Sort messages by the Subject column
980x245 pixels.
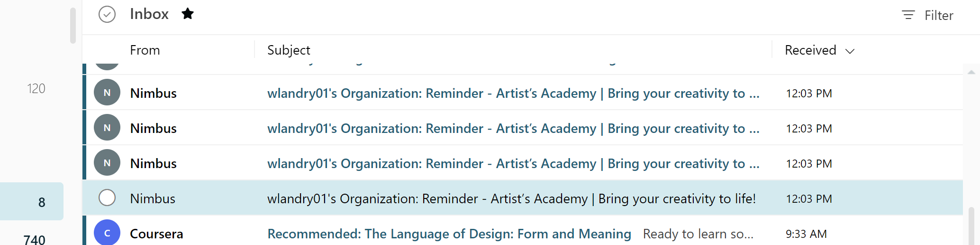click(x=289, y=50)
